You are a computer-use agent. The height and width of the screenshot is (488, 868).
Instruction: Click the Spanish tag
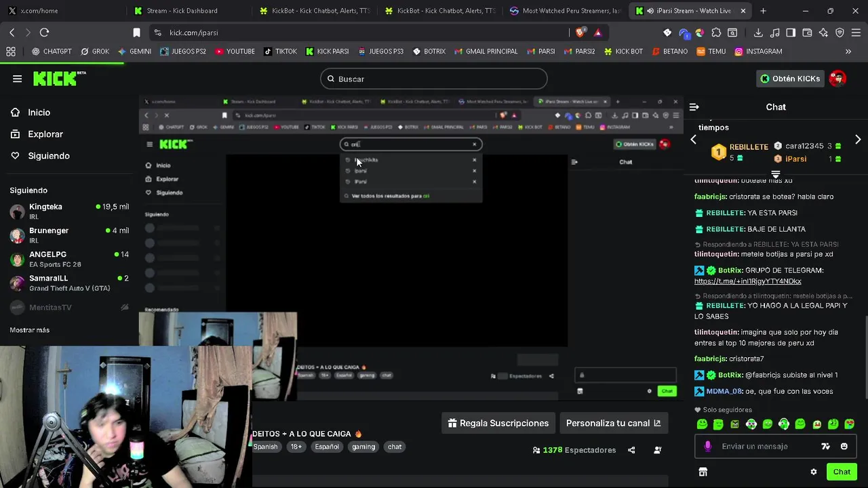[x=265, y=447]
